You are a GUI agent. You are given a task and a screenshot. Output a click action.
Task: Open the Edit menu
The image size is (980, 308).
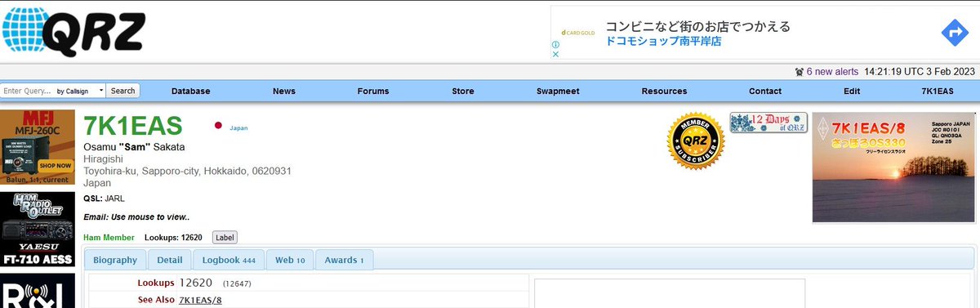[852, 91]
